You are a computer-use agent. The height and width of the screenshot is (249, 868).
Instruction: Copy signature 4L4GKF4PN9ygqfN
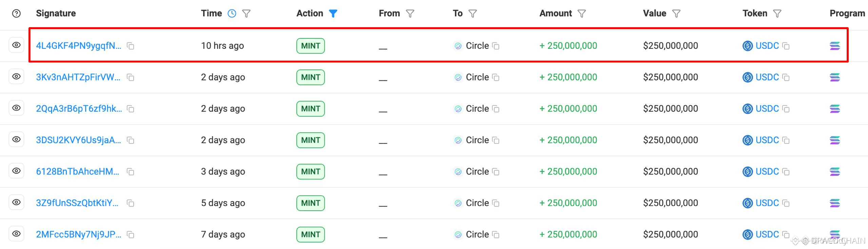click(x=131, y=46)
